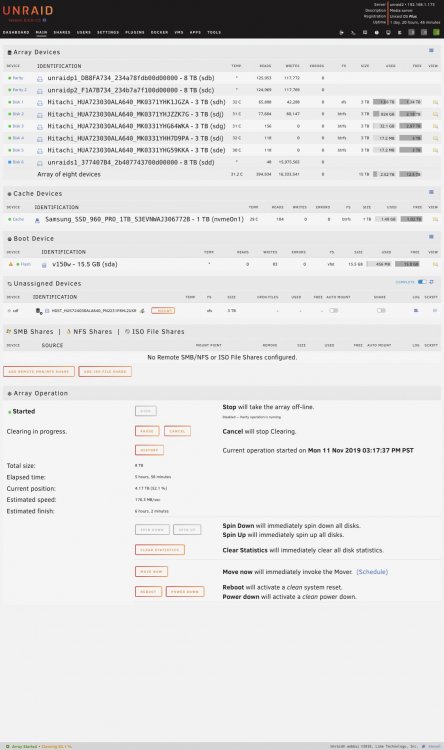Mount the unassigned sdf drive
This screenshot has height=750, width=444.
(163, 310)
